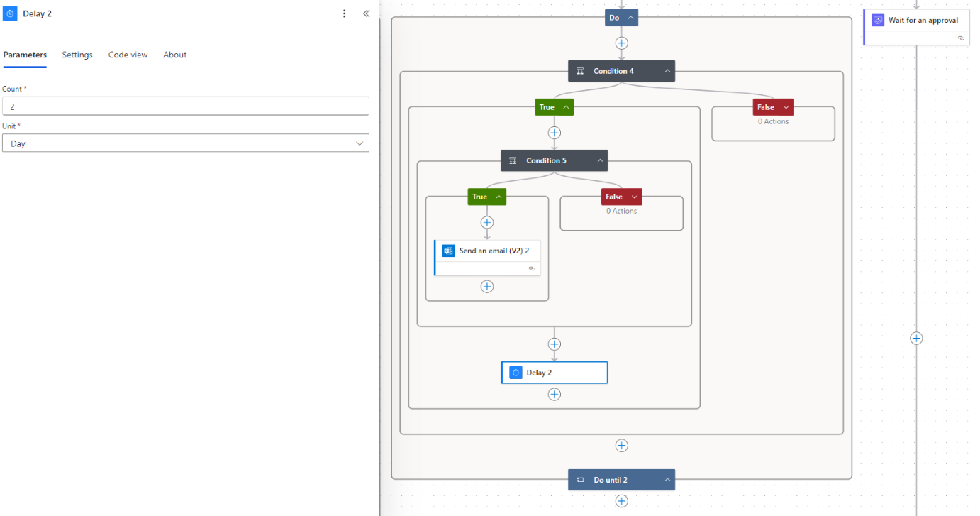Viewport: 980px width, 516px height.
Task: Open the Unit dropdown showing Day
Action: (x=186, y=143)
